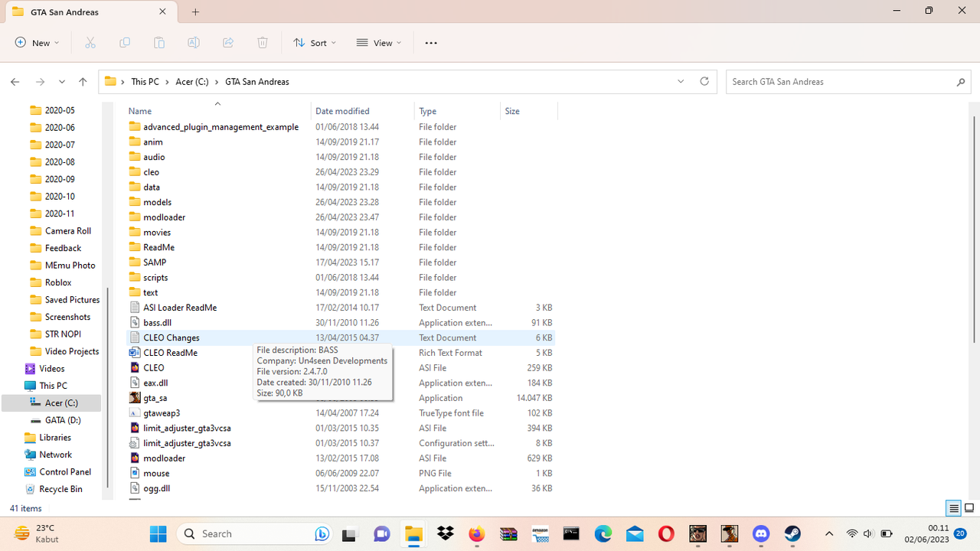
Task: Open the View dropdown
Action: [379, 43]
